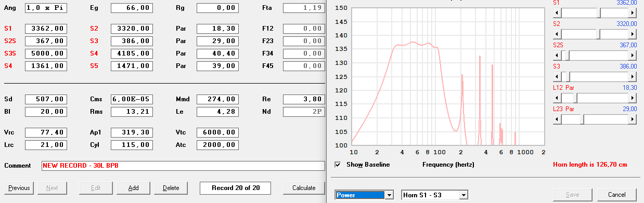Click the S2S input field 367,00
644x203 pixels.
pos(46,41)
